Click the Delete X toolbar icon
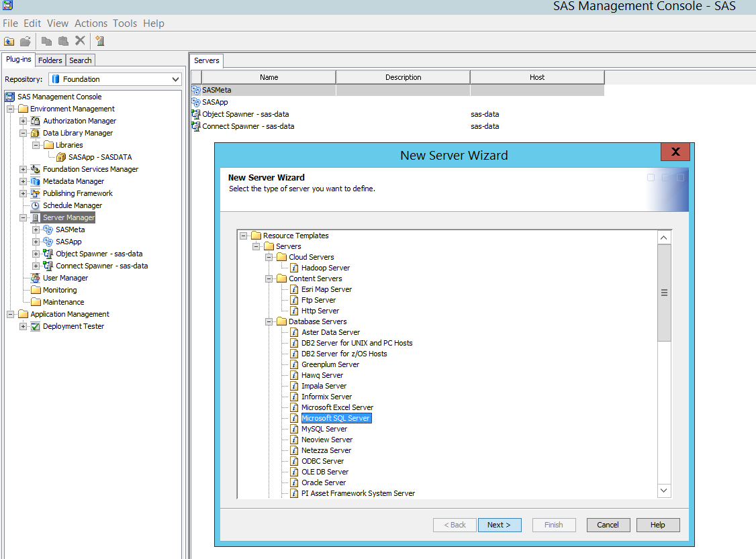The height and width of the screenshot is (559, 756). [80, 41]
